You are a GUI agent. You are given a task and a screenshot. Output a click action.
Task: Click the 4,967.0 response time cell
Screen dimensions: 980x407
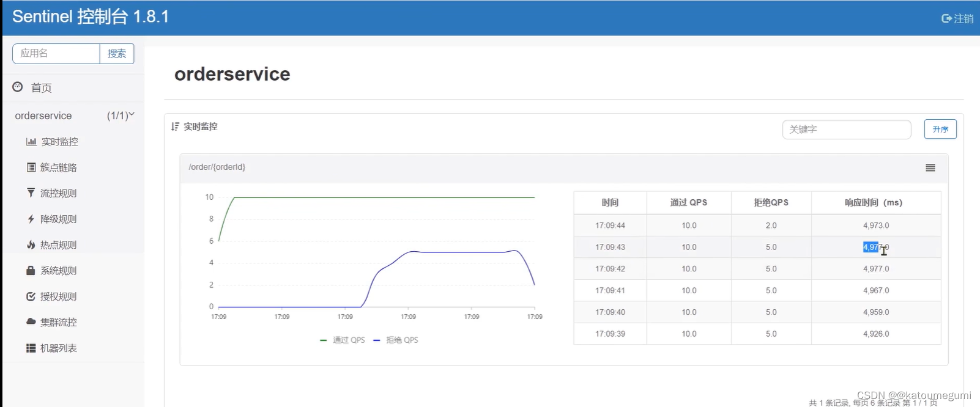[x=876, y=290]
